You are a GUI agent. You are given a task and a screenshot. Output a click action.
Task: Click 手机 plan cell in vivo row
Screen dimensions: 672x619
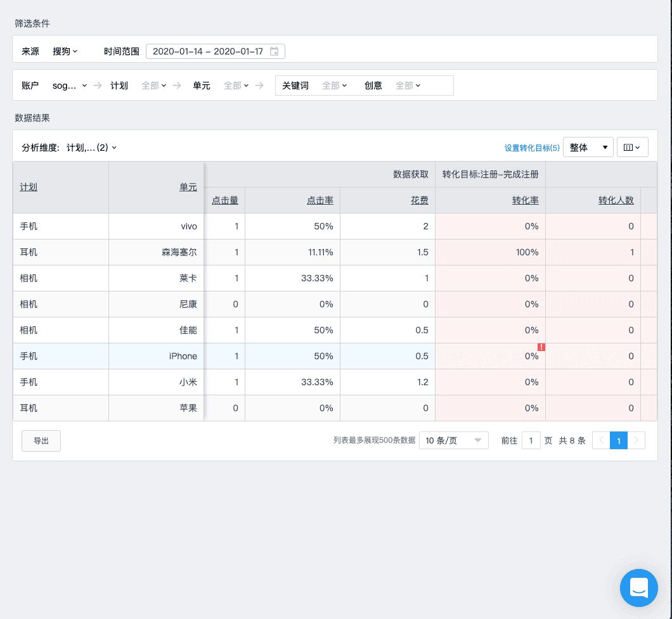point(61,226)
